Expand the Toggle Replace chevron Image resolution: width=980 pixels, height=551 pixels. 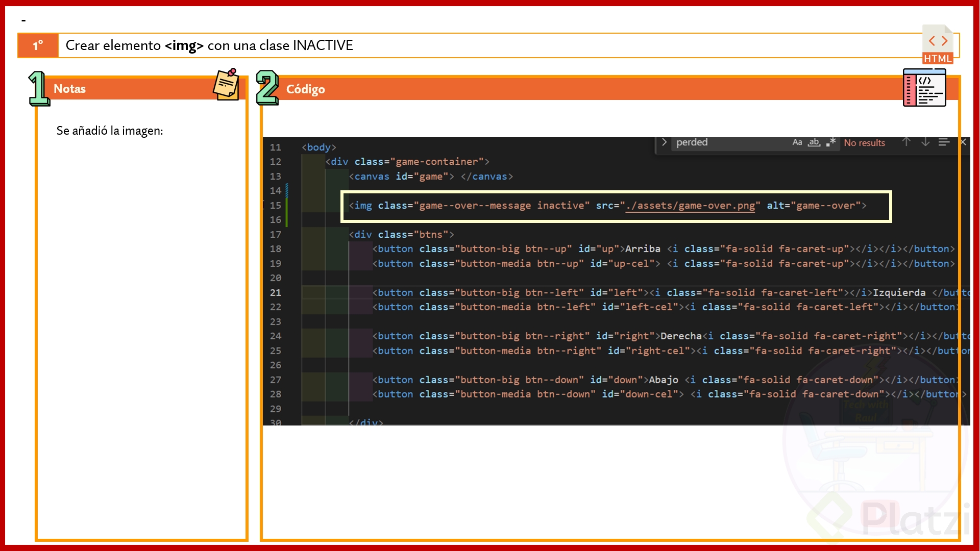[x=664, y=142]
